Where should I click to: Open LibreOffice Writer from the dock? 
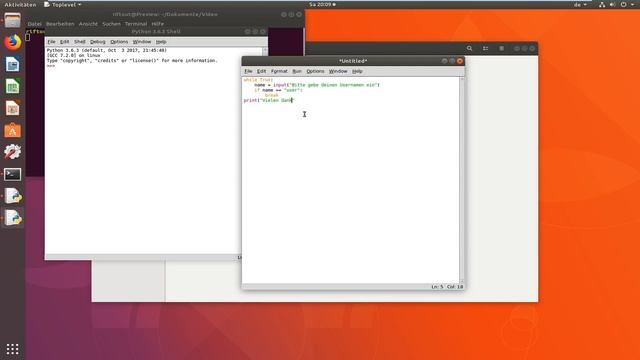tap(12, 64)
